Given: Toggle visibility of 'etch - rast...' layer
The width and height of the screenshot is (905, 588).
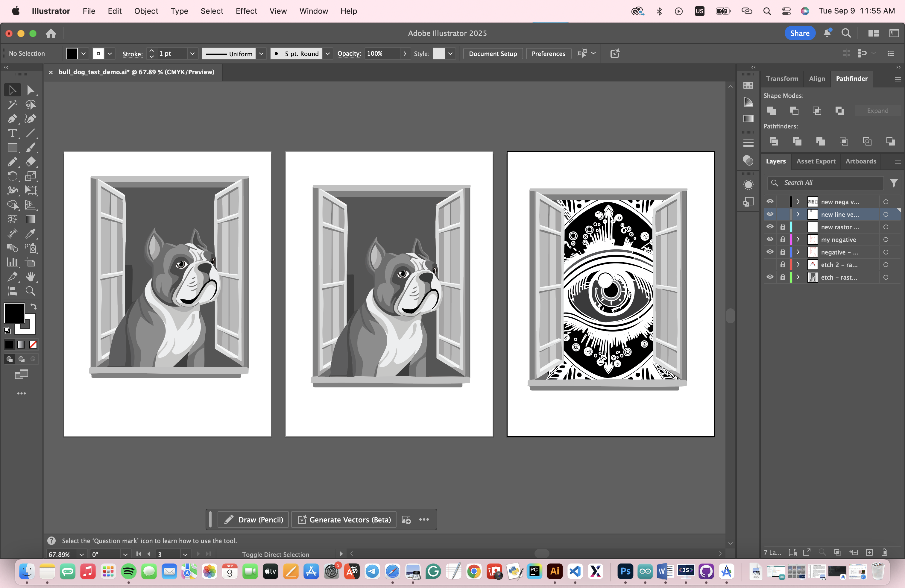Looking at the screenshot, I should (x=770, y=277).
